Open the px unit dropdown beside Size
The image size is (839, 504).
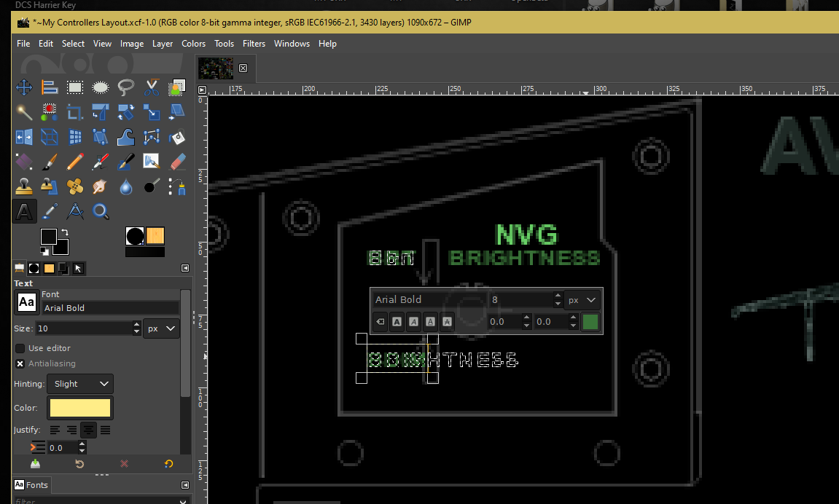point(162,328)
